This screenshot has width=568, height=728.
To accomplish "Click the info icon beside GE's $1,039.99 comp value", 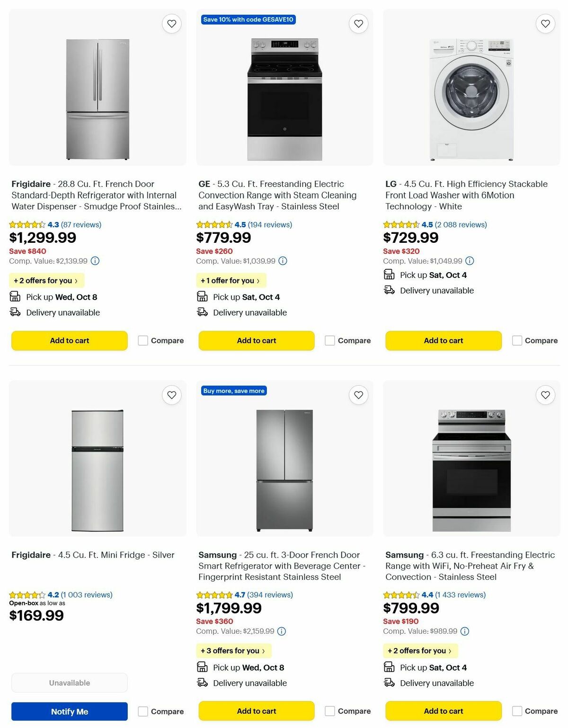I will [x=283, y=261].
